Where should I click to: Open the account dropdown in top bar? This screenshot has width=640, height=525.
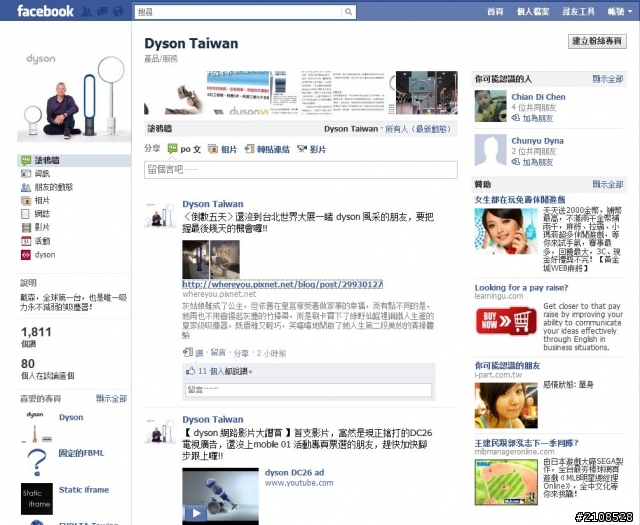coord(620,11)
